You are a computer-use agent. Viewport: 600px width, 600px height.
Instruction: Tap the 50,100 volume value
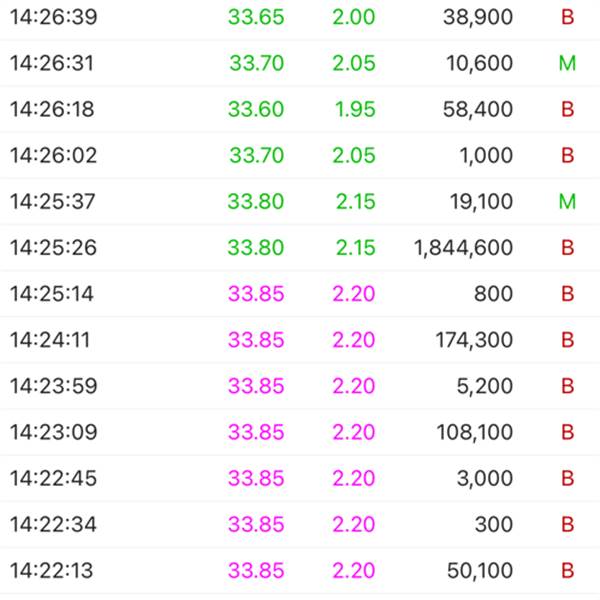pyautogui.click(x=480, y=570)
